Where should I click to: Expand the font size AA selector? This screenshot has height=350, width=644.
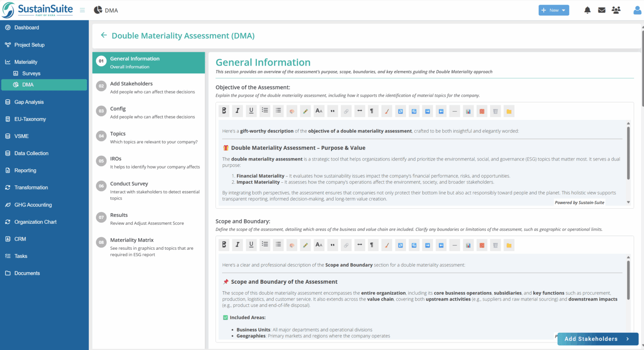click(319, 111)
